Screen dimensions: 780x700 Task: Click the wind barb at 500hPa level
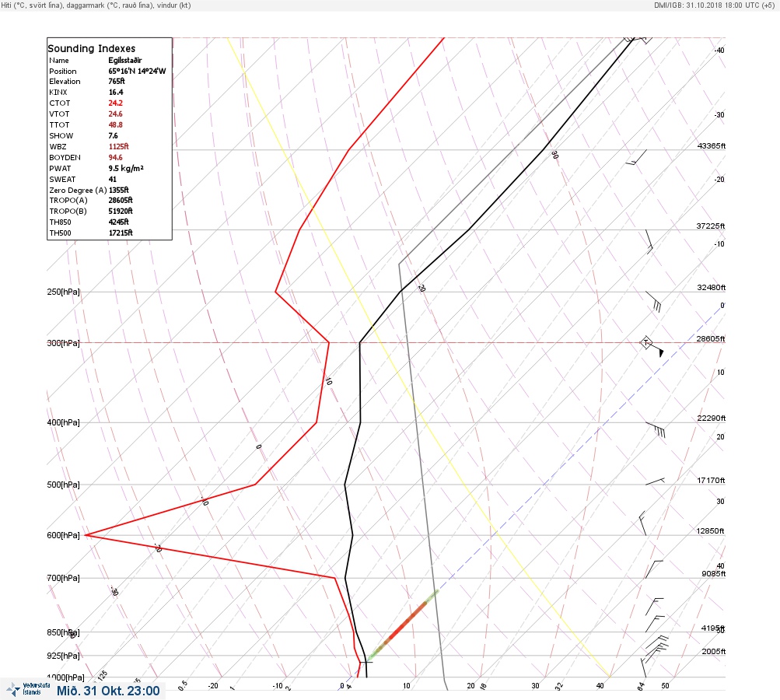655,481
